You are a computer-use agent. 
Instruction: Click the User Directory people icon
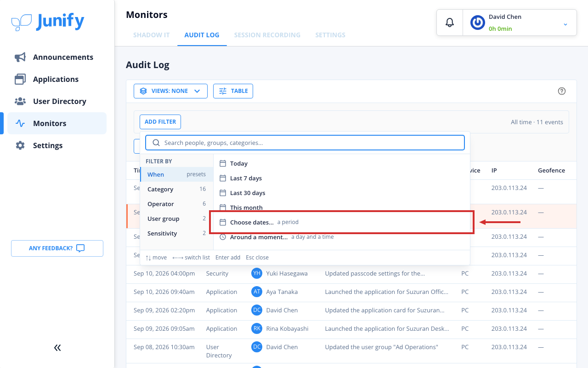coord(20,101)
